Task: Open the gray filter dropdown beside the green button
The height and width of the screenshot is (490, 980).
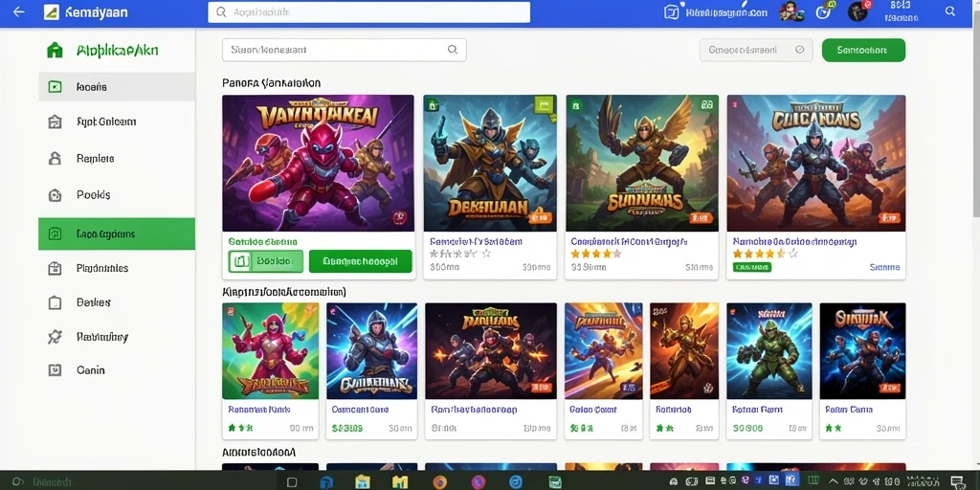Action: [756, 50]
